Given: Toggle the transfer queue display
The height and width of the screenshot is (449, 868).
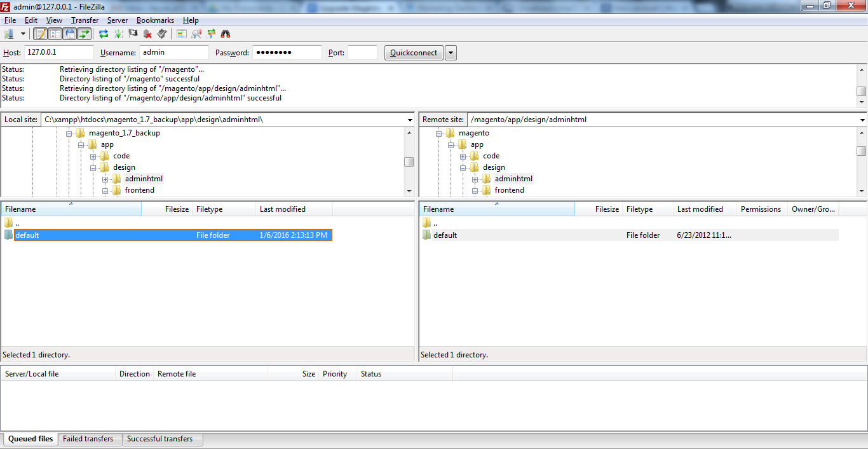Looking at the screenshot, I should click(85, 34).
